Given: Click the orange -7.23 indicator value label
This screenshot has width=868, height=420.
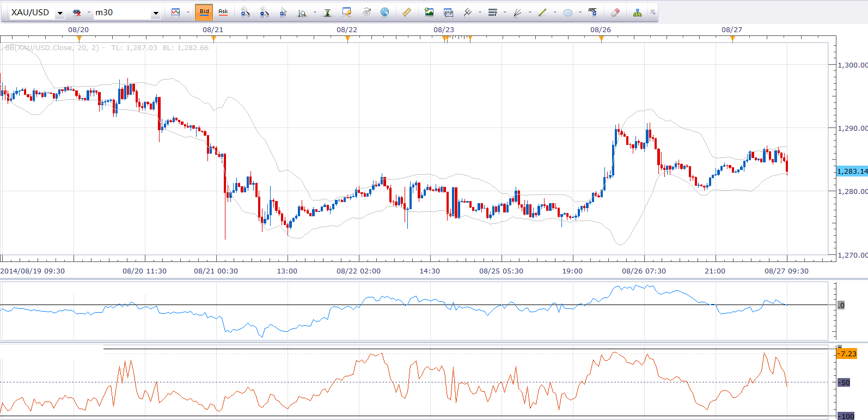Looking at the screenshot, I should (x=847, y=354).
